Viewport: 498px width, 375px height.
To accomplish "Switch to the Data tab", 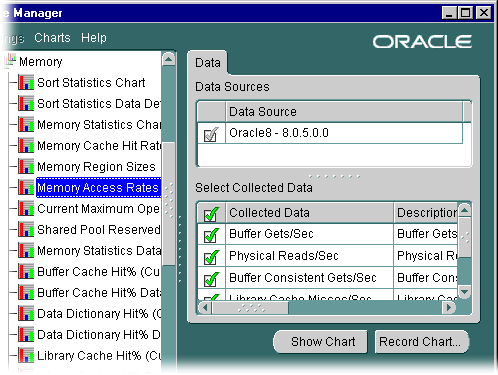I will [x=208, y=63].
